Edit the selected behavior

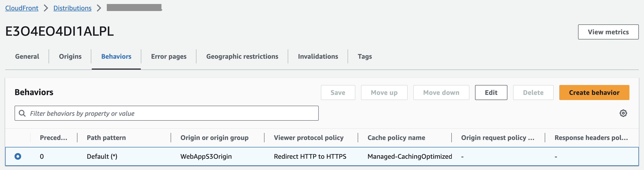491,93
